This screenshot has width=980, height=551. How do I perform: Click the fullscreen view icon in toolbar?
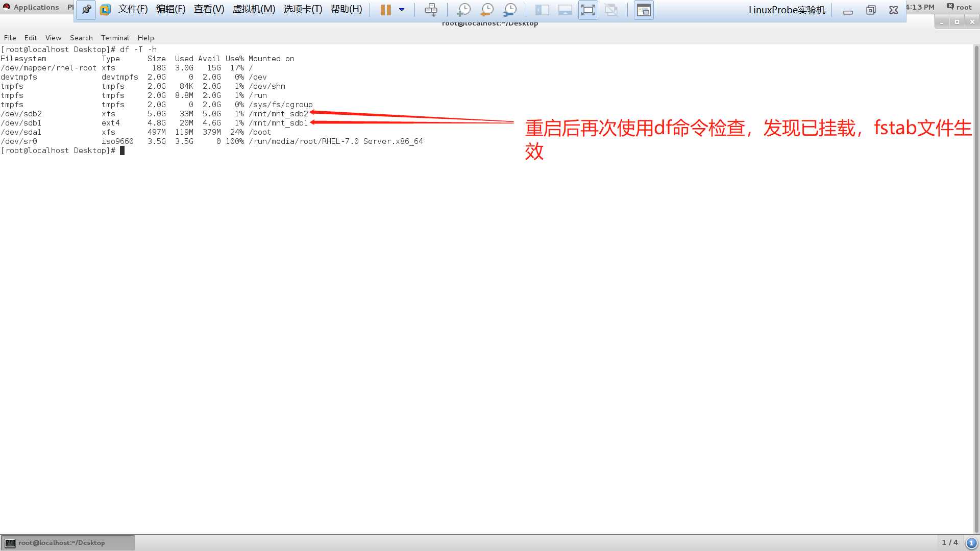click(587, 9)
